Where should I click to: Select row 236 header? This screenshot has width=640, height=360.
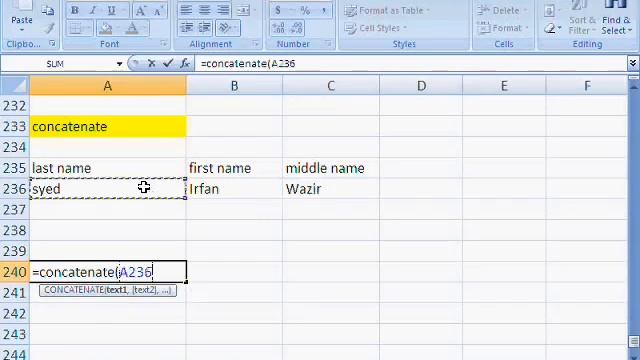pos(15,189)
